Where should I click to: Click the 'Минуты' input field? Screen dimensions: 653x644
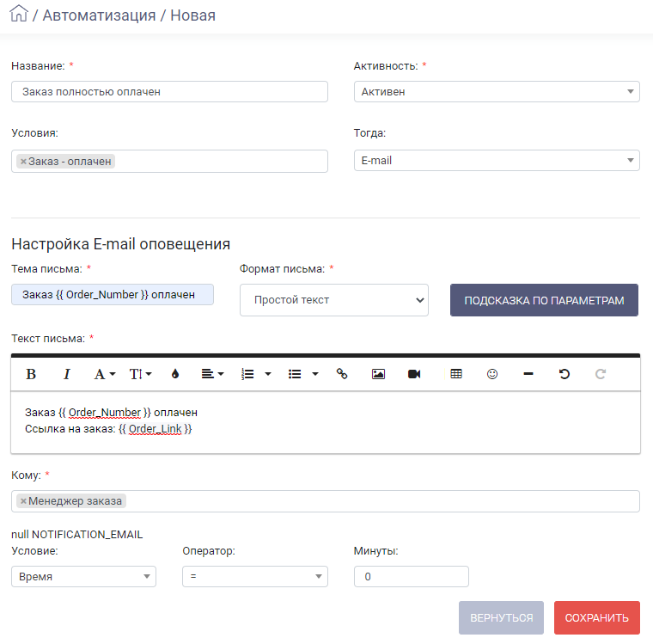tap(412, 576)
